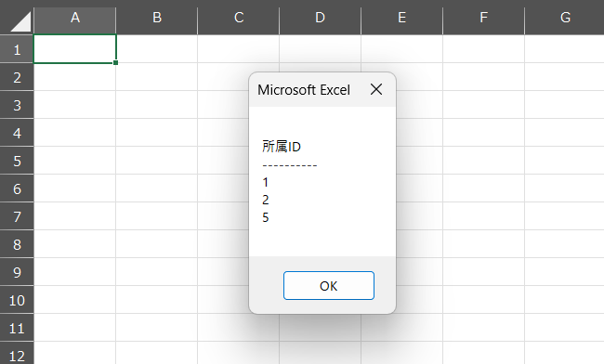604x364 pixels.
Task: Close the Microsoft Excel message box
Action: [376, 89]
